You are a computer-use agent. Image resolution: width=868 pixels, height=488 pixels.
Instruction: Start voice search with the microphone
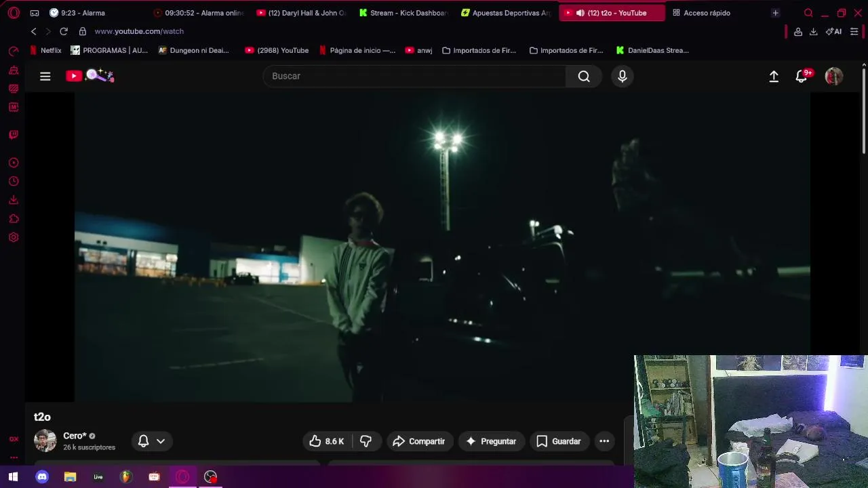click(623, 77)
